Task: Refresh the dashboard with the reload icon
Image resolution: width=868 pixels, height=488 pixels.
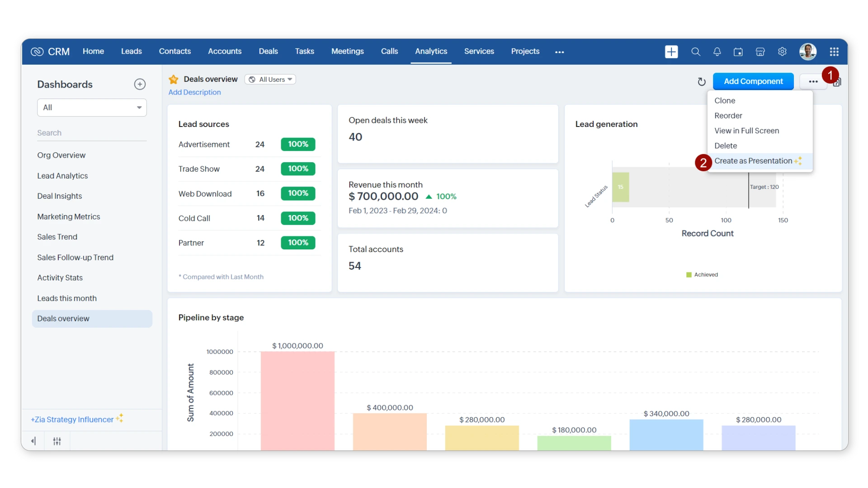Action: [701, 82]
